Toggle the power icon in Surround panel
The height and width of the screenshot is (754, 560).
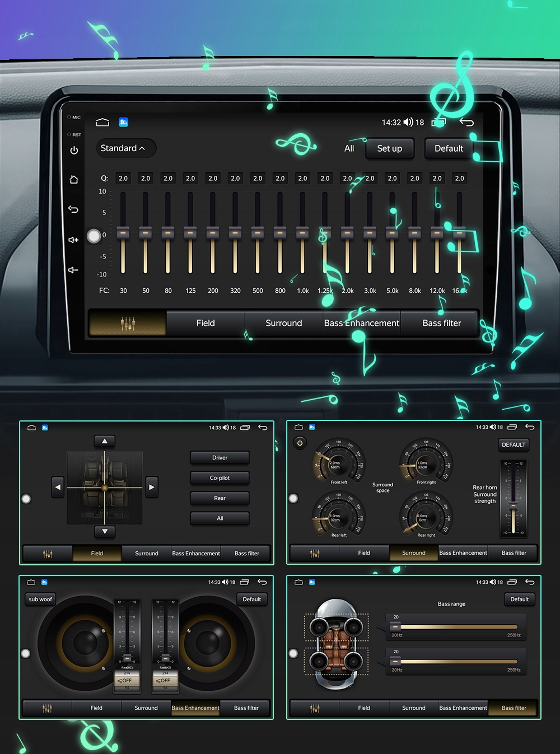pyautogui.click(x=300, y=443)
